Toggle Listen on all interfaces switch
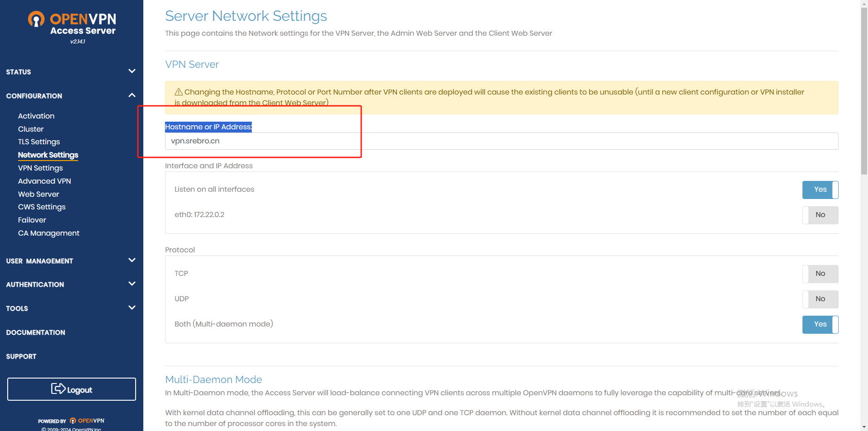 point(820,190)
